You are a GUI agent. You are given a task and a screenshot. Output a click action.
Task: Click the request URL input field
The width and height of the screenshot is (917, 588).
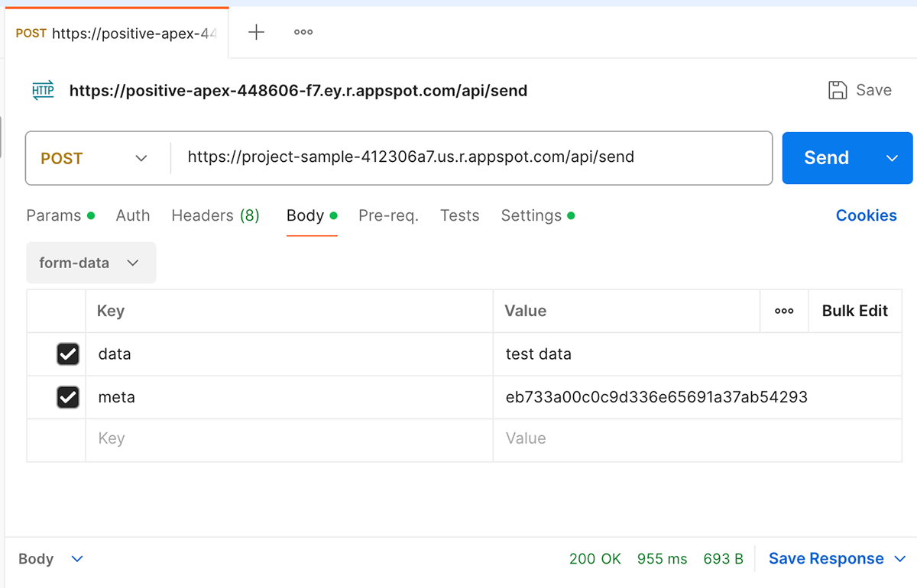(471, 158)
